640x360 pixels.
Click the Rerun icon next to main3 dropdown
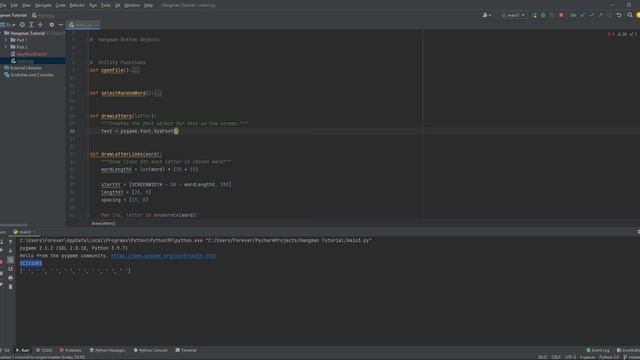[534, 15]
